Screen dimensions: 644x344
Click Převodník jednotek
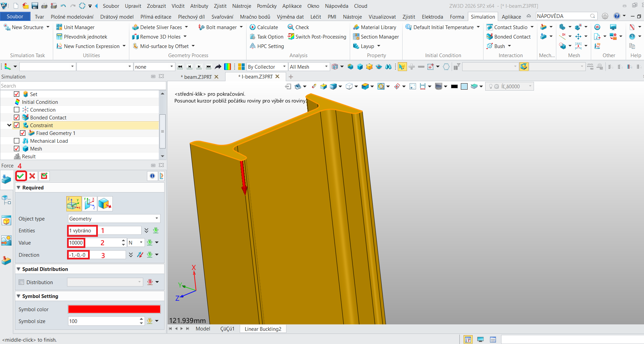click(x=82, y=37)
